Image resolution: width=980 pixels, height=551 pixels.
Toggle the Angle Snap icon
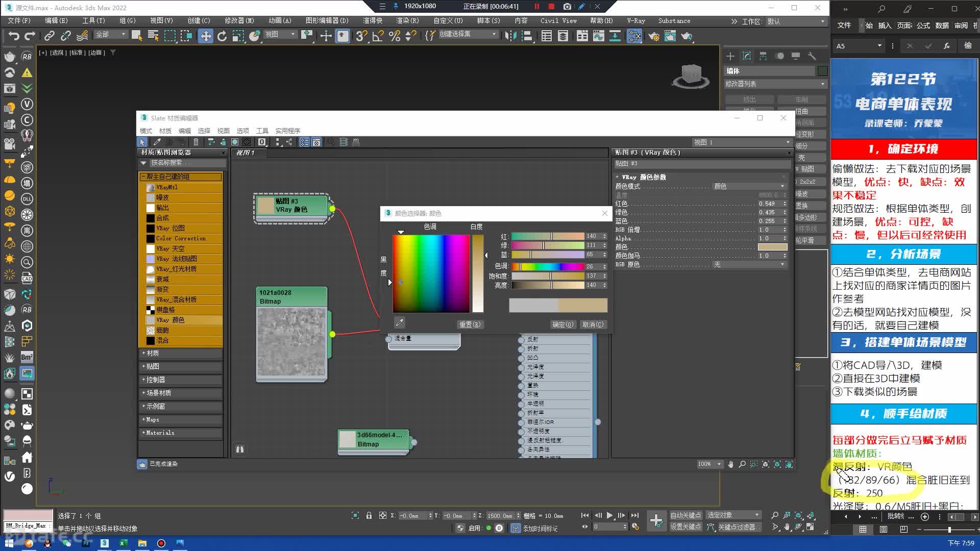pyautogui.click(x=378, y=36)
